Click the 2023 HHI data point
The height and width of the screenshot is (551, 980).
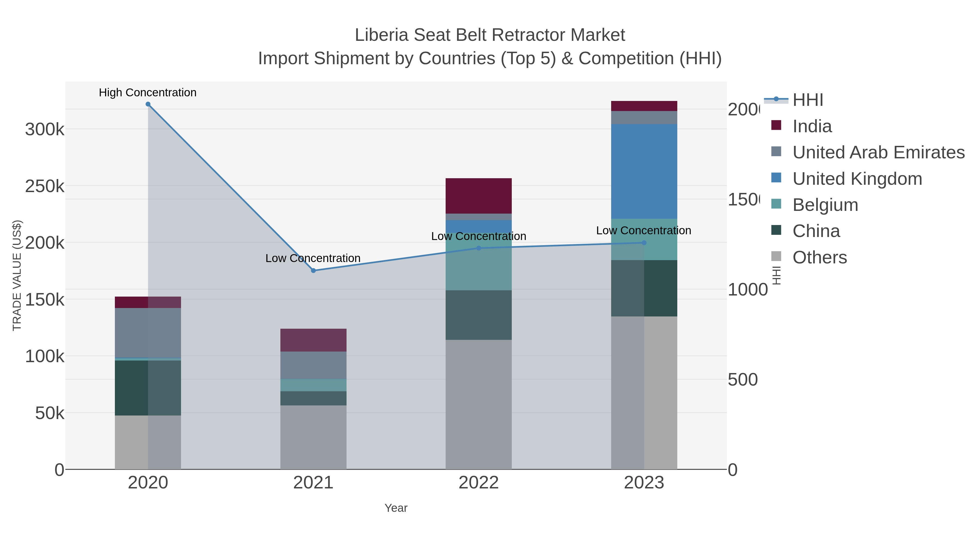pos(644,243)
